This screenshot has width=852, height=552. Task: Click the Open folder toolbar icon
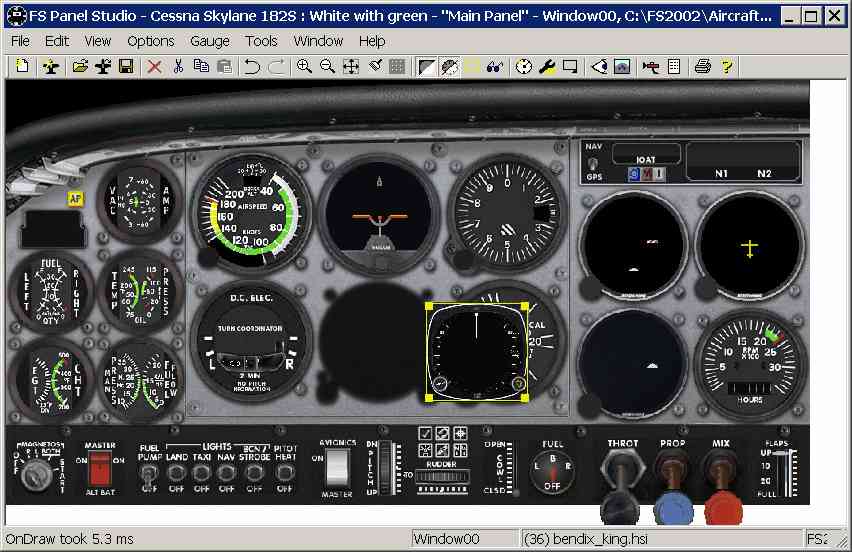pos(80,66)
